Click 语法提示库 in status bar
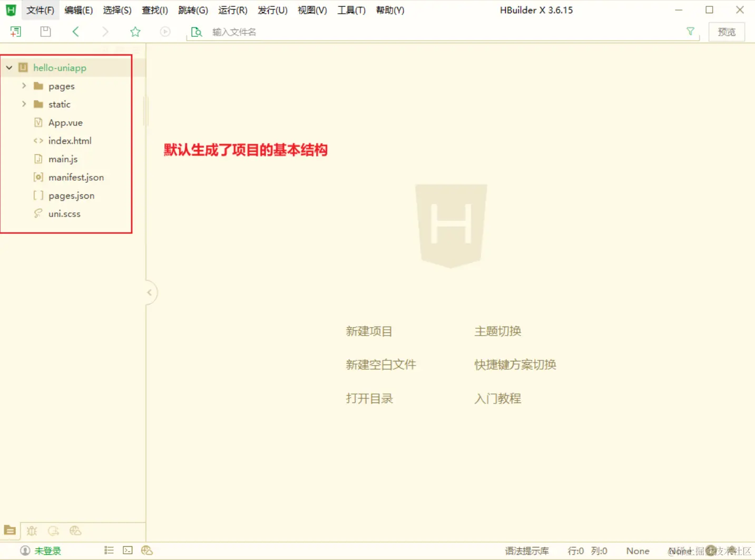This screenshot has height=560, width=755. pos(527,551)
